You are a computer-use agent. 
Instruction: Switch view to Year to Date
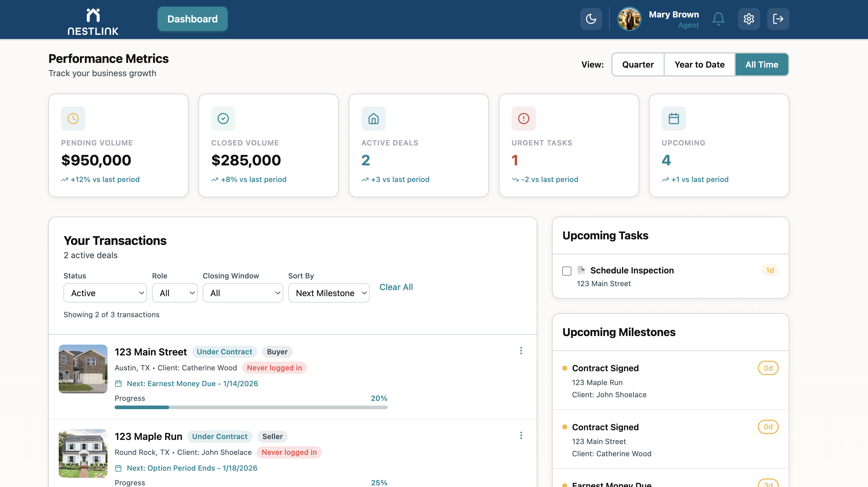(699, 64)
